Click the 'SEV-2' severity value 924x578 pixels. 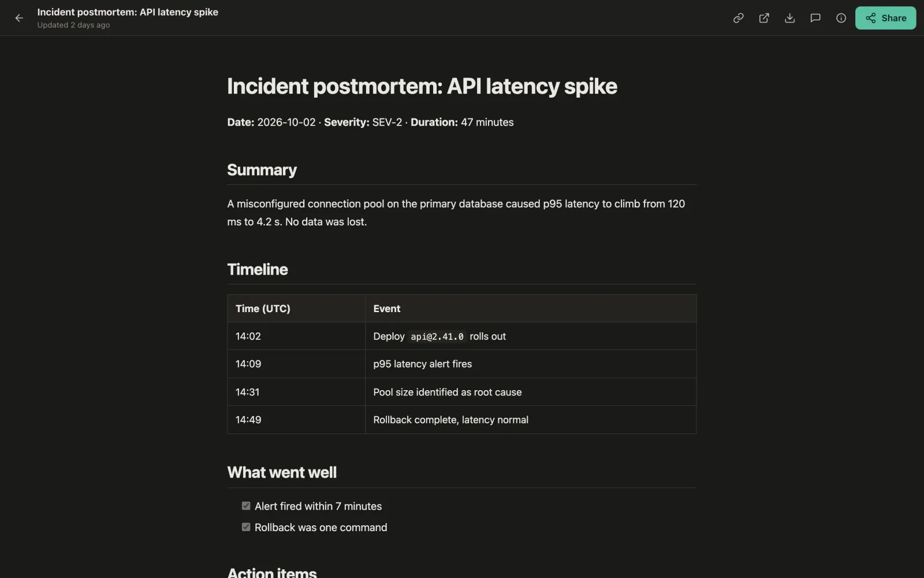[x=387, y=122]
